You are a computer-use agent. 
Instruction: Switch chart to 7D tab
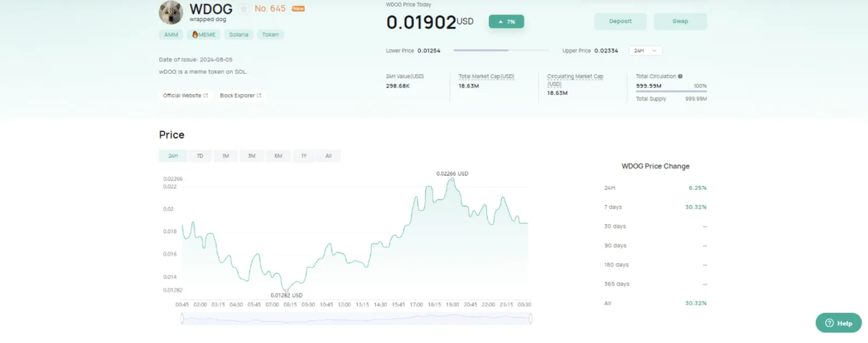tap(200, 156)
